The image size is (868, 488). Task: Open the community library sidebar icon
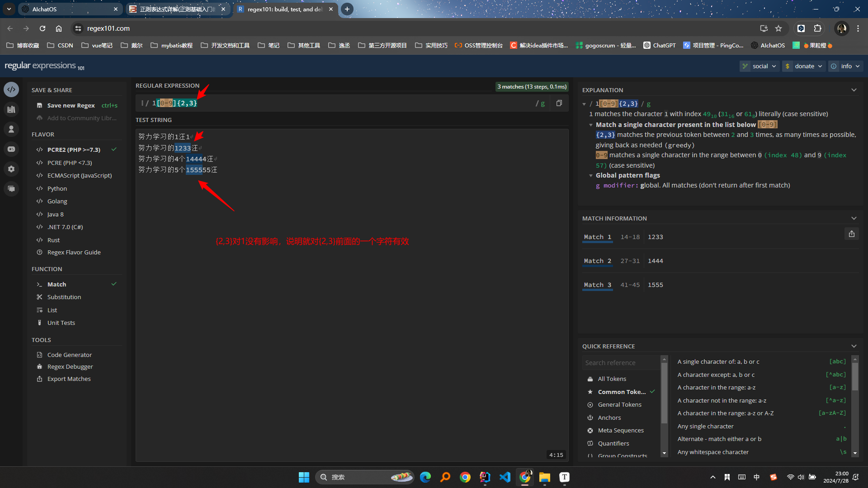click(11, 109)
